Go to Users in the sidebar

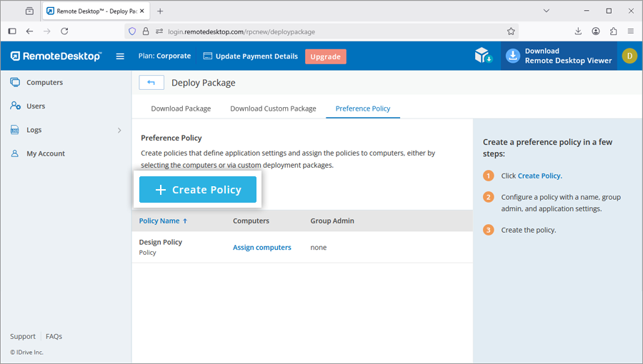pyautogui.click(x=36, y=106)
